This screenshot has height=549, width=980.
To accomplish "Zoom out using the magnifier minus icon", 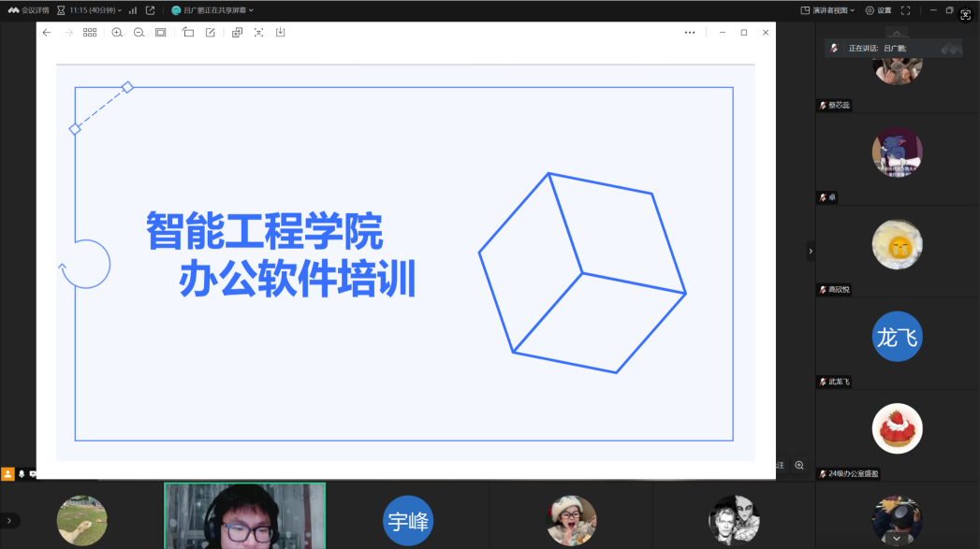I will [x=139, y=33].
